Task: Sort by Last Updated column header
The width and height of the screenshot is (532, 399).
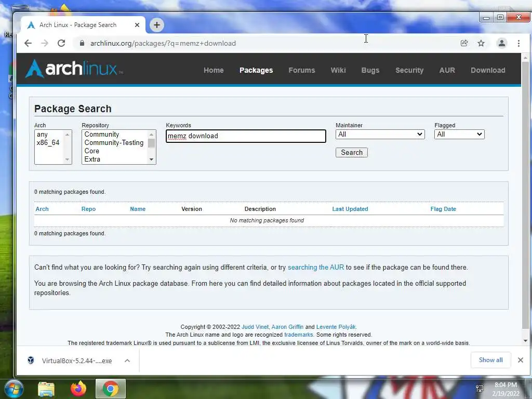Action: (350, 209)
